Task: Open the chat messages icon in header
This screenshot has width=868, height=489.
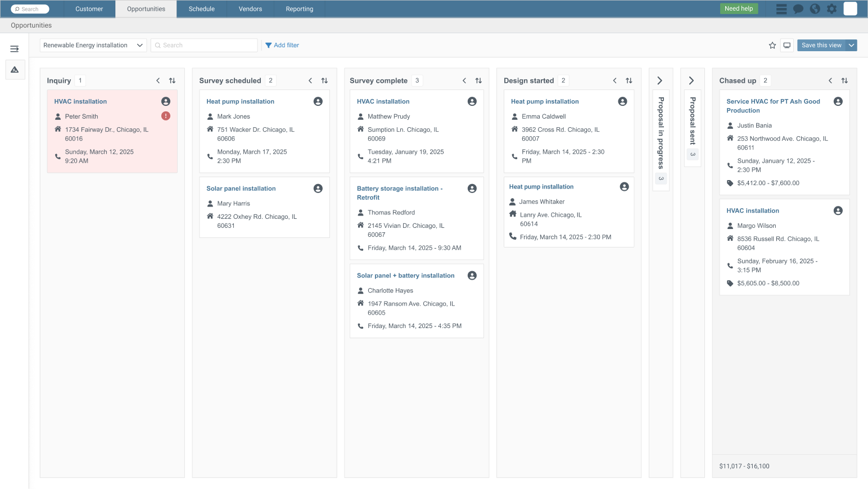Action: pyautogui.click(x=798, y=9)
